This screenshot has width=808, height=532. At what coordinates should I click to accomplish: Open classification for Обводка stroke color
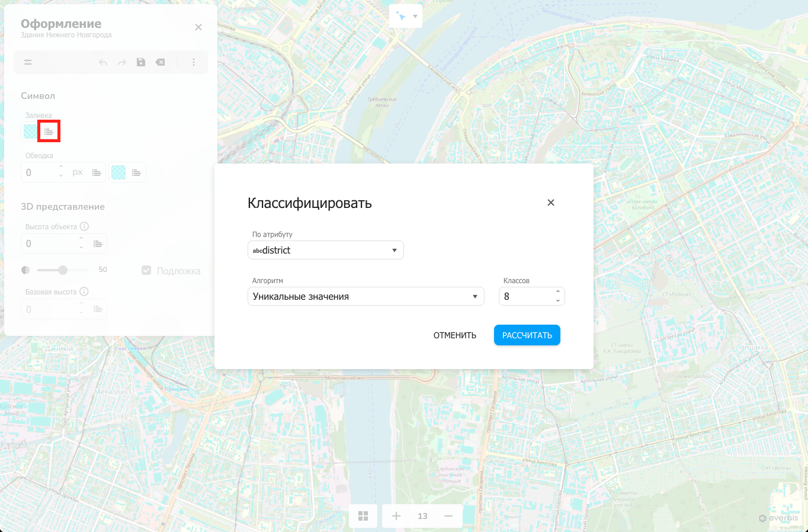136,172
